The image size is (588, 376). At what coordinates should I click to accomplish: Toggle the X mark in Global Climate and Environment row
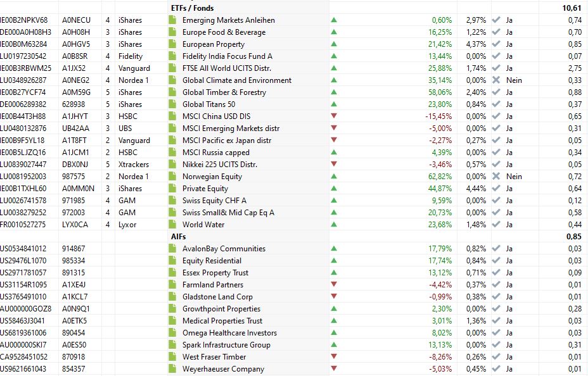coord(496,80)
